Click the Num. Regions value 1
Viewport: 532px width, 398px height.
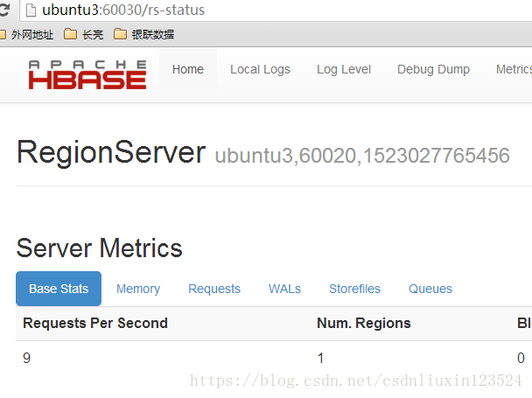pyautogui.click(x=320, y=359)
